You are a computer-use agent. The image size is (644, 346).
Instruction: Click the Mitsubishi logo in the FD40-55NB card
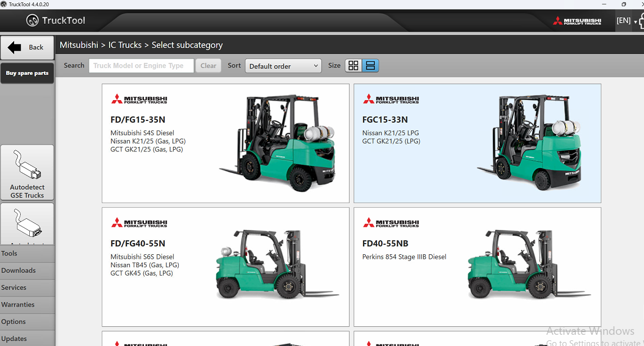tap(391, 223)
